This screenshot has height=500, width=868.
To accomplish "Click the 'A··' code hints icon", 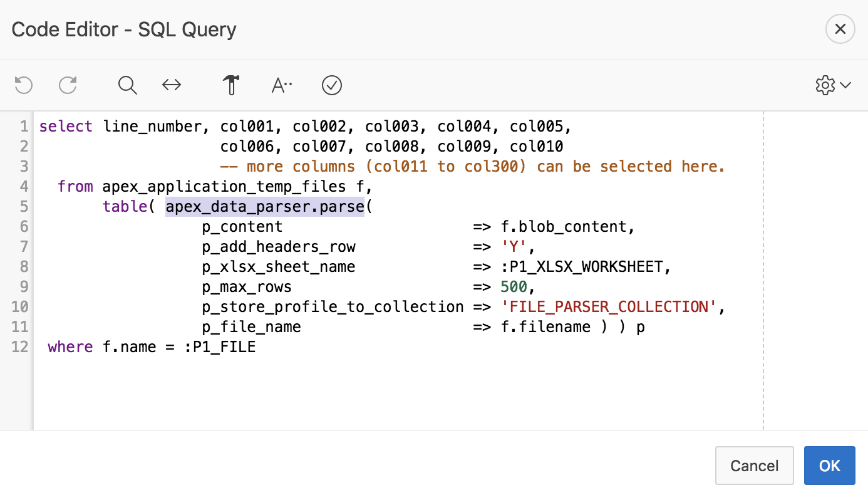I will (x=281, y=85).
